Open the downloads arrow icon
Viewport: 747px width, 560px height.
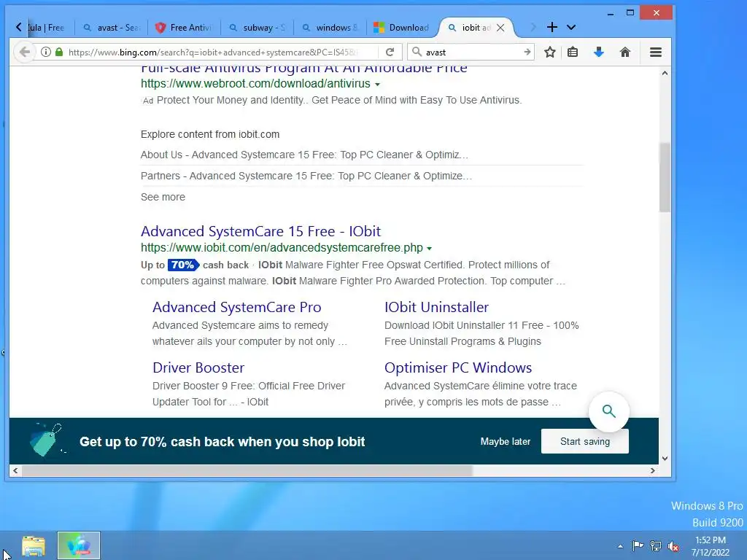599,52
